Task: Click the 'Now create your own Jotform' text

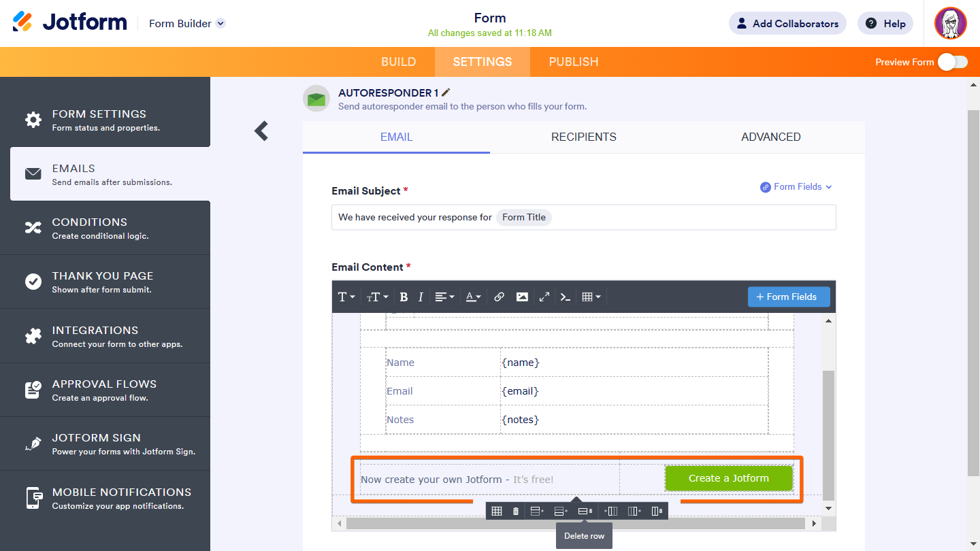Action: coord(431,480)
